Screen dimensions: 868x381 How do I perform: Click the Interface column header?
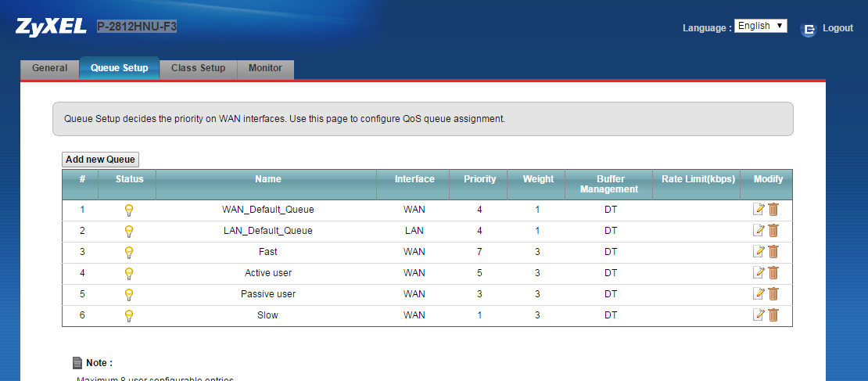pyautogui.click(x=414, y=179)
